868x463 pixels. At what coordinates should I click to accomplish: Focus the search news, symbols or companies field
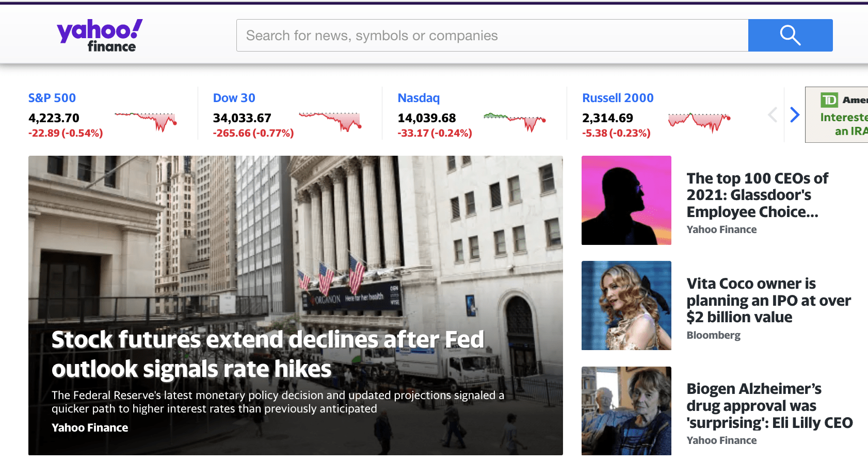tap(492, 36)
